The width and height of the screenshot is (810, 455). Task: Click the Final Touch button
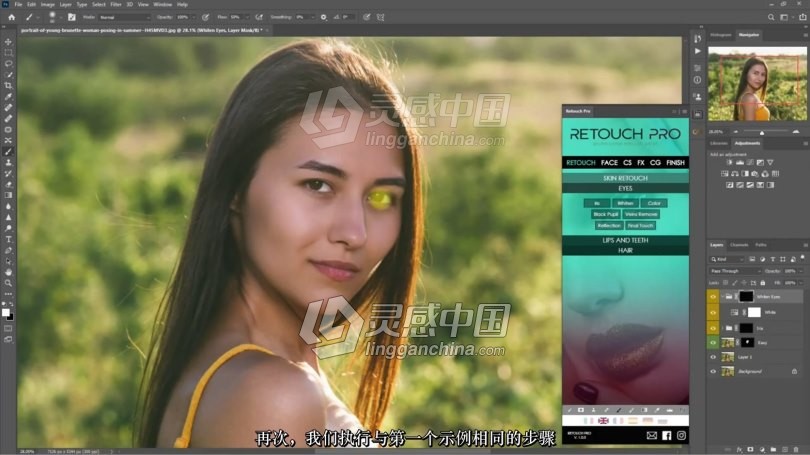tap(640, 225)
